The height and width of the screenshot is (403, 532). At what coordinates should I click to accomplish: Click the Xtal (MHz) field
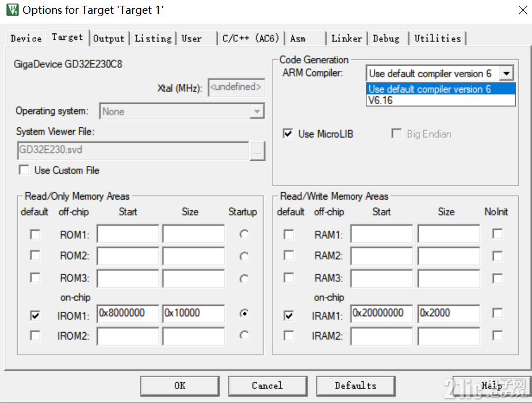click(x=236, y=88)
